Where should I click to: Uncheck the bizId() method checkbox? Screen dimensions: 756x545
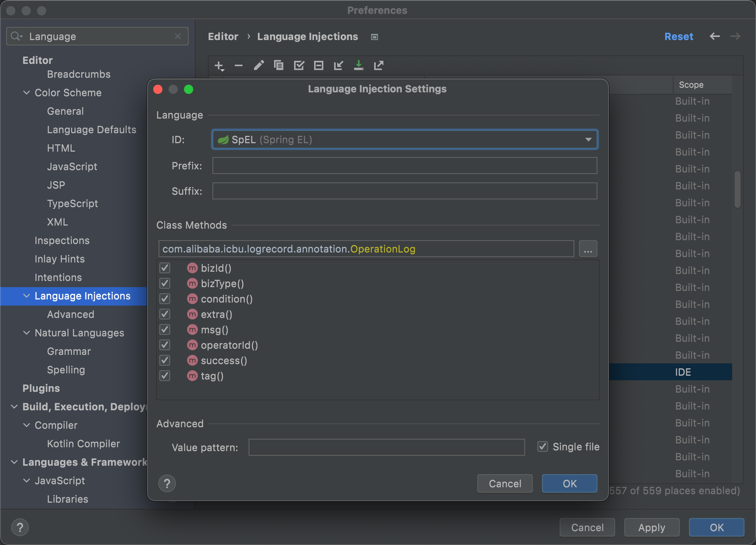(165, 268)
